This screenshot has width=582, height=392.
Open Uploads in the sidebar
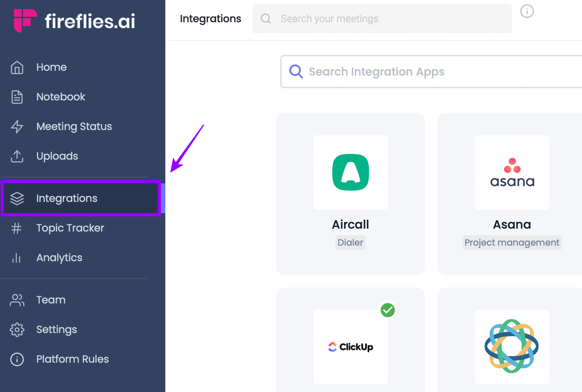[57, 156]
